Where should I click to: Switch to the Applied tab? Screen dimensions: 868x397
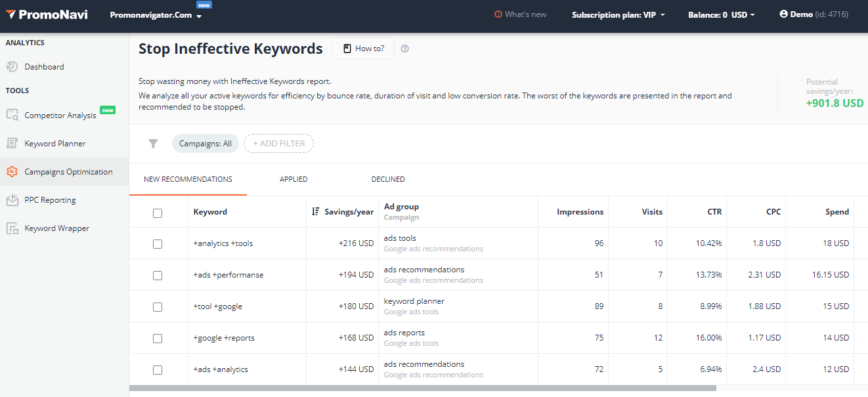pyautogui.click(x=293, y=179)
